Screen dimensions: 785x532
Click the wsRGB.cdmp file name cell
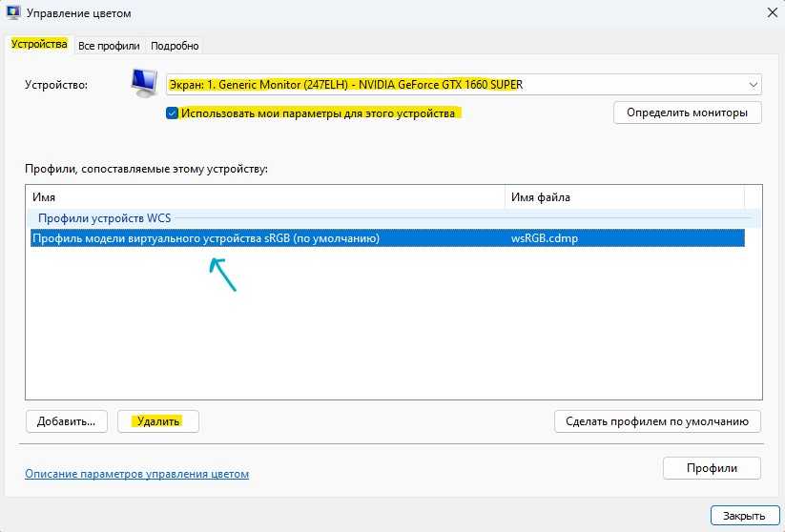pos(545,238)
